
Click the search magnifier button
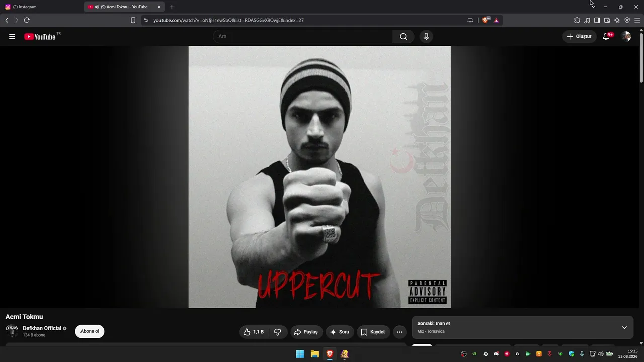tap(404, 37)
